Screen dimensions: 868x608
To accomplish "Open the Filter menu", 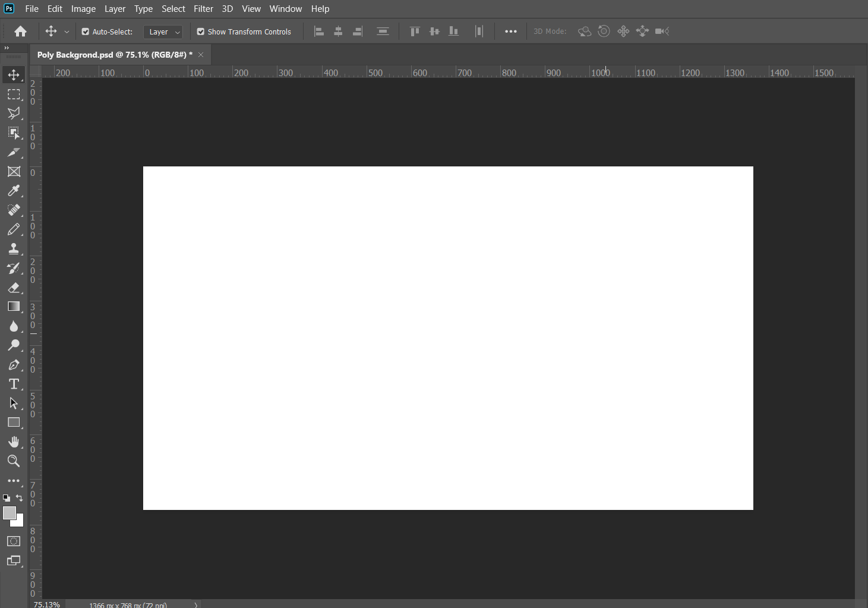I will (x=203, y=9).
